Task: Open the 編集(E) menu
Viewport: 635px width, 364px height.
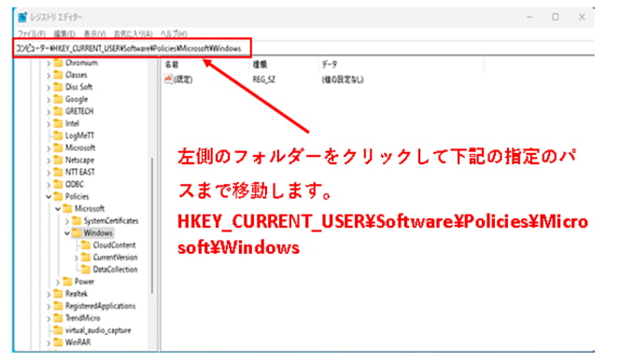Action: pos(64,34)
